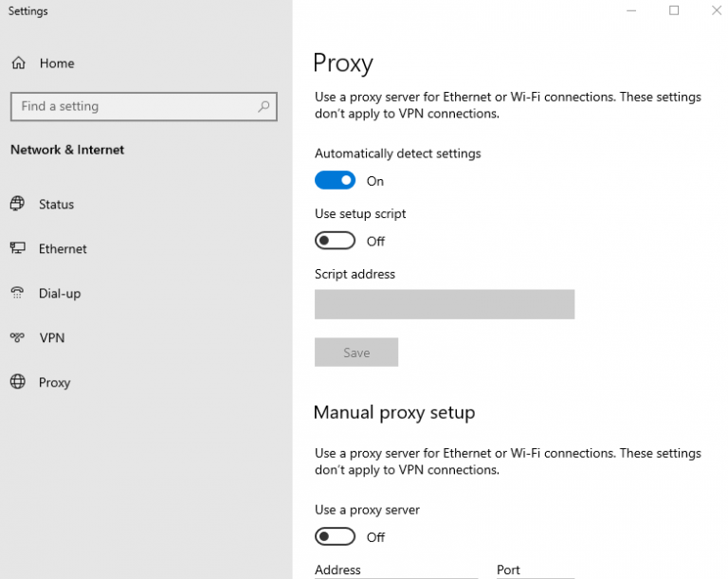Turn off Automatically detect settings toggle
The width and height of the screenshot is (728, 579).
335,181
